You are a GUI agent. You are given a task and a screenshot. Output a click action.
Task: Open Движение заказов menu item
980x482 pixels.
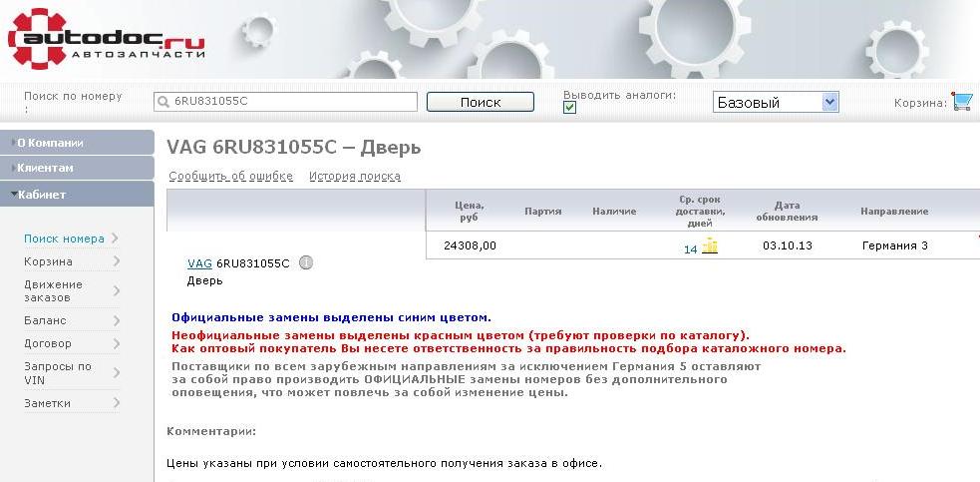point(53,290)
